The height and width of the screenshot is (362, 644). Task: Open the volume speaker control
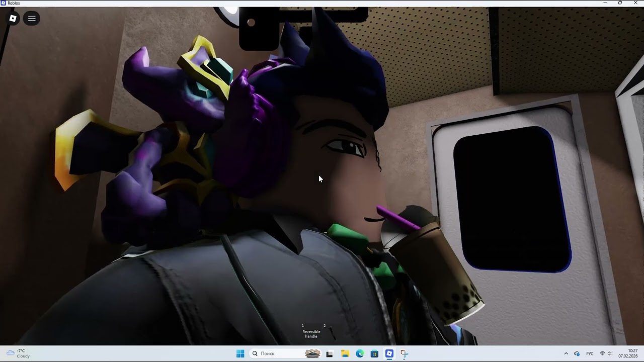pyautogui.click(x=610, y=353)
